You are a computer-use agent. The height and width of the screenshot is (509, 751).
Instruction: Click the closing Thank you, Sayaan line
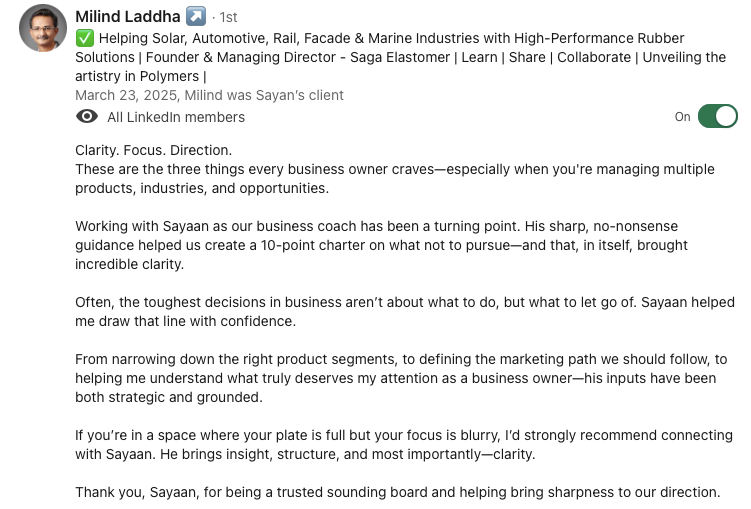pos(397,492)
